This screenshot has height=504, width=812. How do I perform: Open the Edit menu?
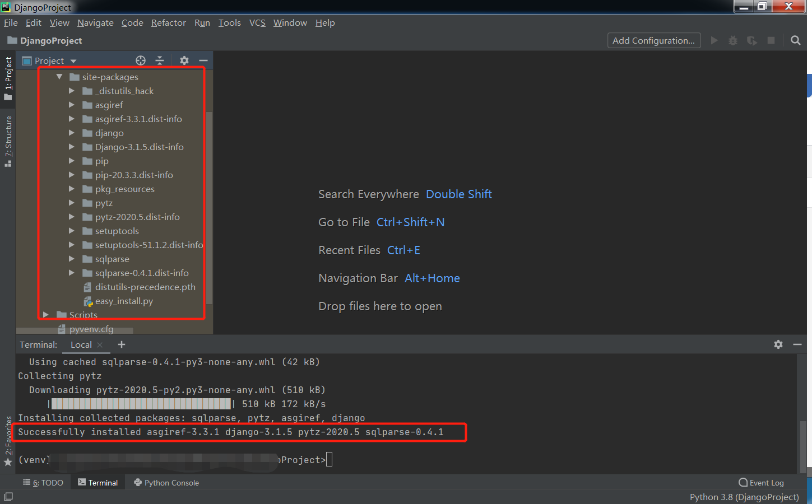[x=34, y=22]
